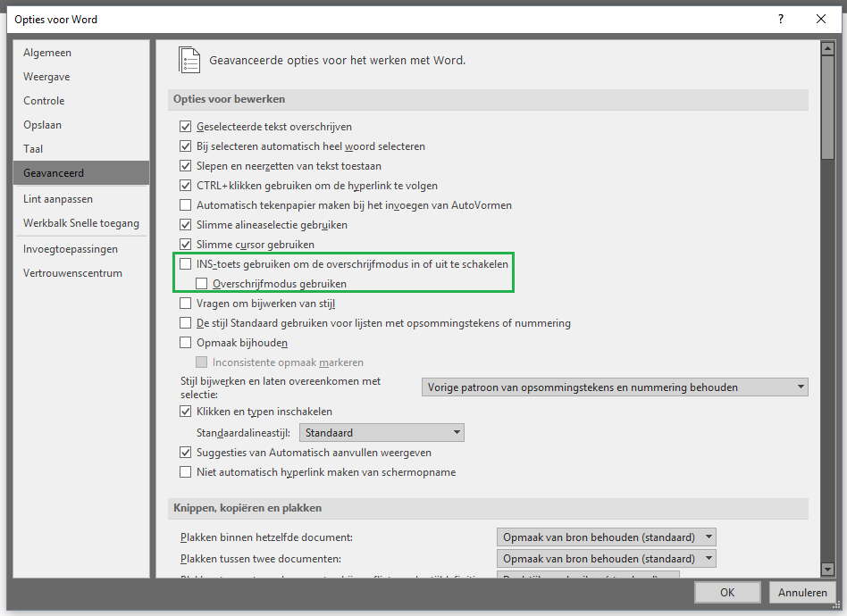This screenshot has height=616, width=847.
Task: Click the scrollbar up arrow
Action: [827, 48]
